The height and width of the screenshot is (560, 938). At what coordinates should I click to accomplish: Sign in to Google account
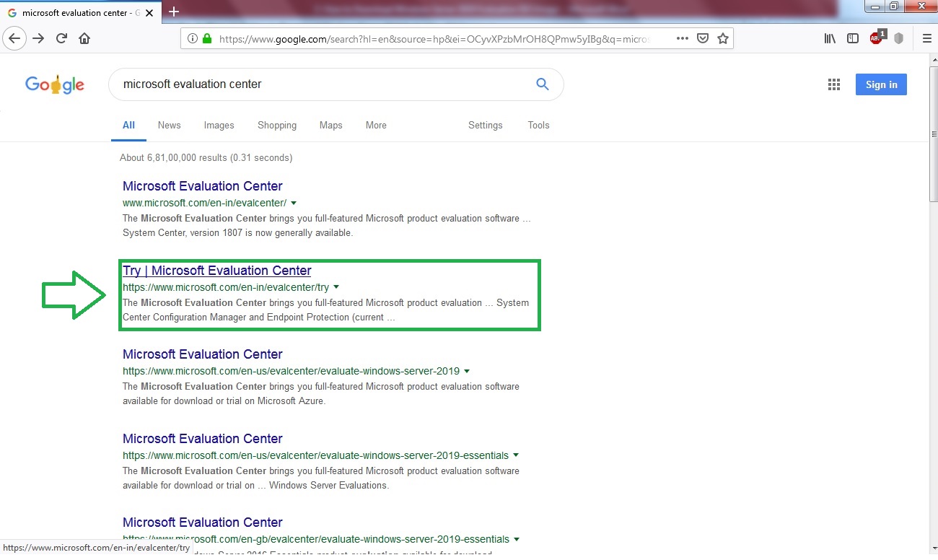[881, 84]
